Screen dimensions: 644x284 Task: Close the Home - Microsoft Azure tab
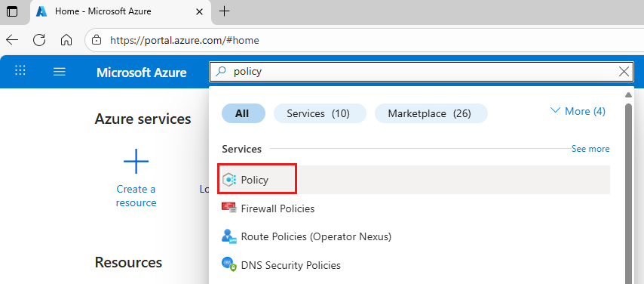click(200, 11)
